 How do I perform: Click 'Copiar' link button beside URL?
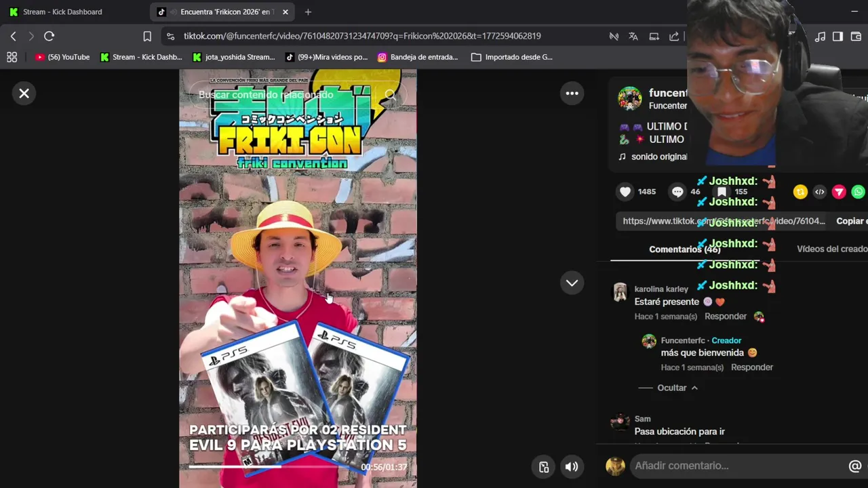coord(850,221)
